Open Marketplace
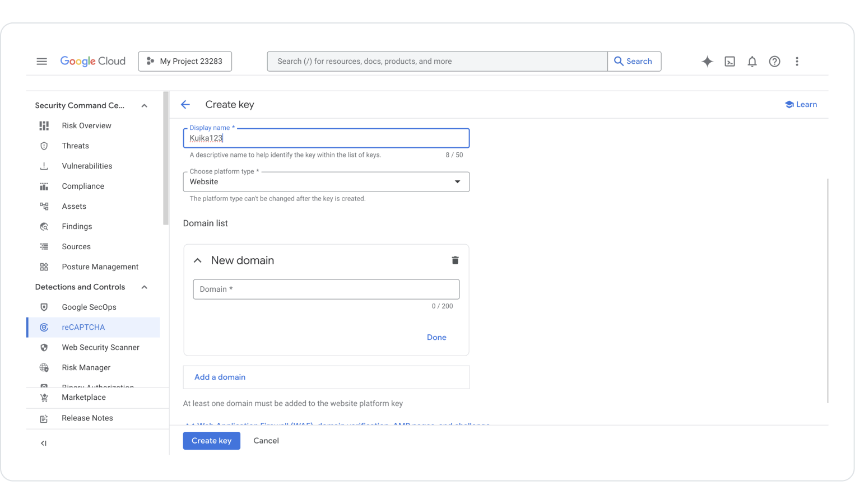This screenshot has width=855, height=504. coord(83,398)
